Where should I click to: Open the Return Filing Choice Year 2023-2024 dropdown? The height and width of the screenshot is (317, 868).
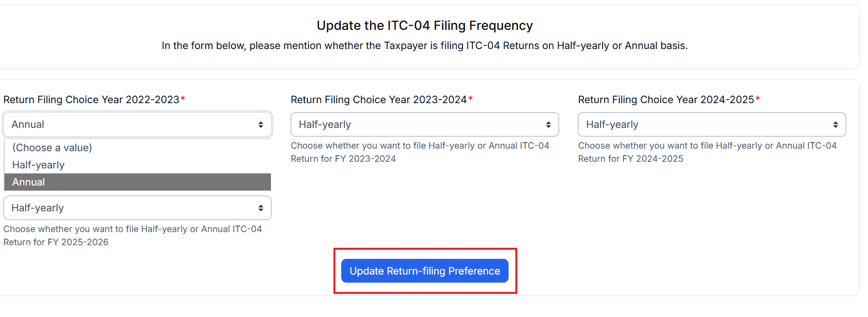tap(425, 124)
